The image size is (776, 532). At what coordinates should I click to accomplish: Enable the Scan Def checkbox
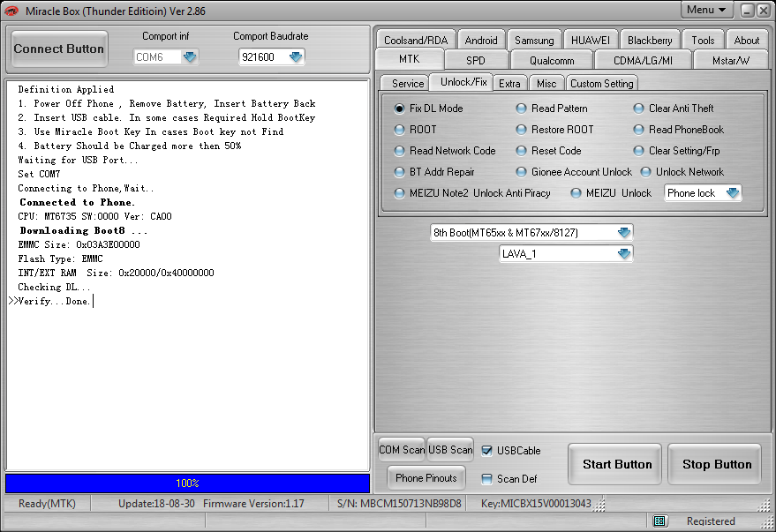coord(487,478)
